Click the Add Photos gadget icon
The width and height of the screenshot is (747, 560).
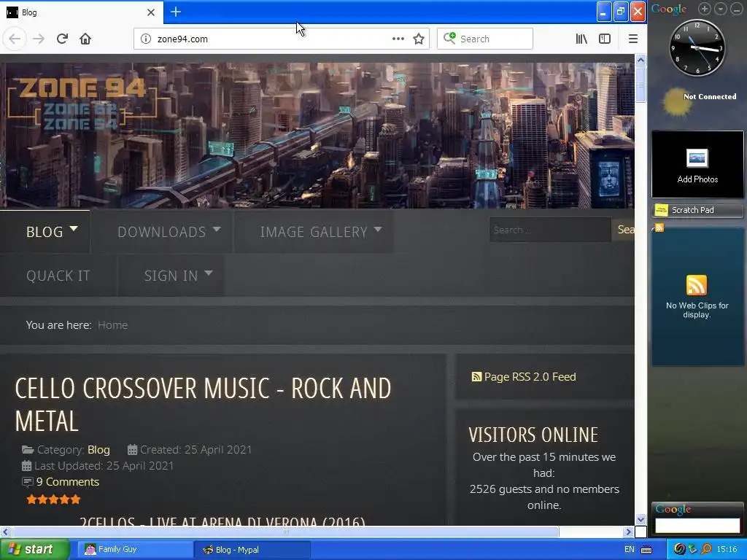pos(697,158)
